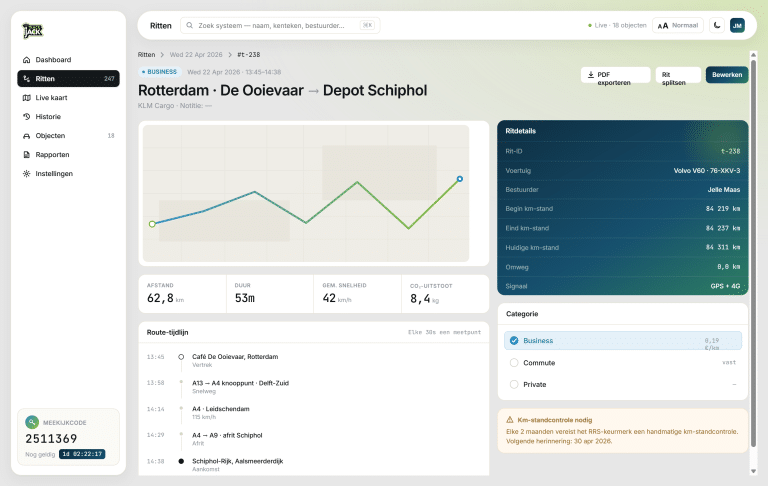Click the blue route end marker
The image size is (768, 486).
[459, 179]
